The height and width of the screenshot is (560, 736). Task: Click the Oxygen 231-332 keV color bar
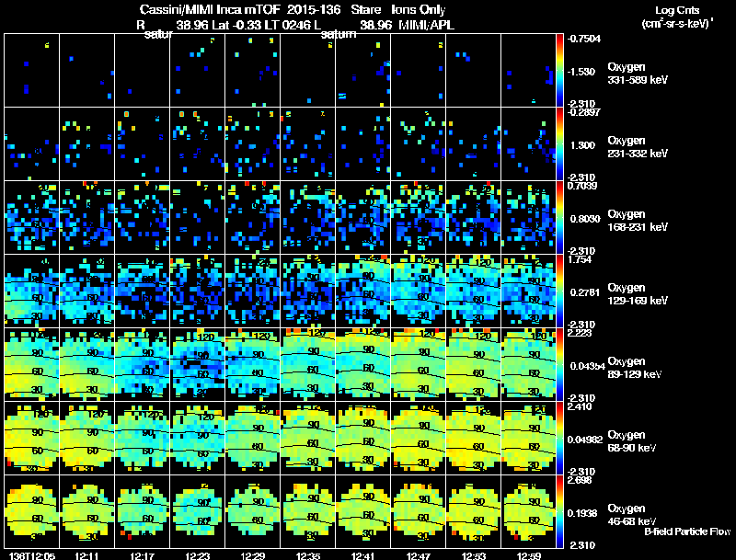pyautogui.click(x=559, y=144)
